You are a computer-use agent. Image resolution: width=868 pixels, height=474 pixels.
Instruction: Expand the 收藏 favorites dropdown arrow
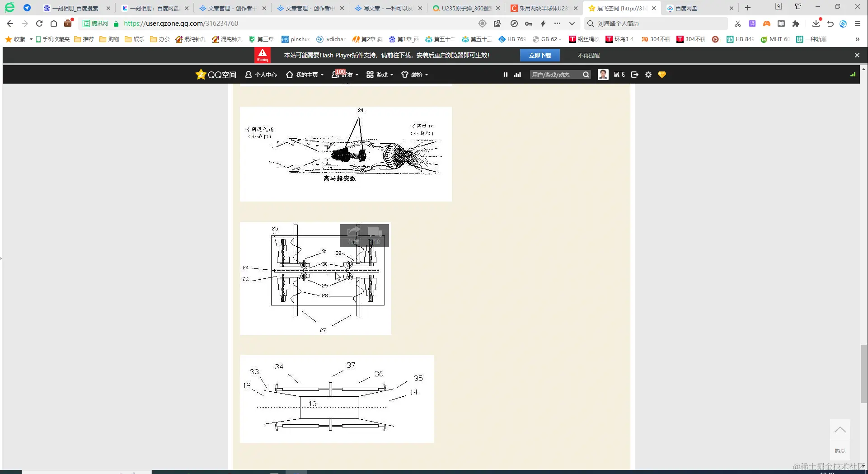(x=31, y=39)
